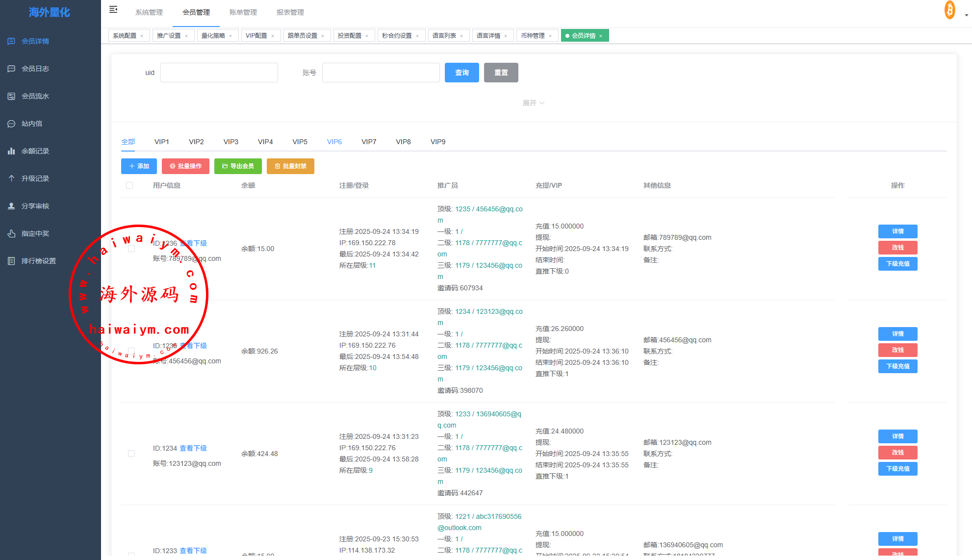The width and height of the screenshot is (972, 560).
Task: Open 排行榜设置 in the sidebar
Action: 38,261
